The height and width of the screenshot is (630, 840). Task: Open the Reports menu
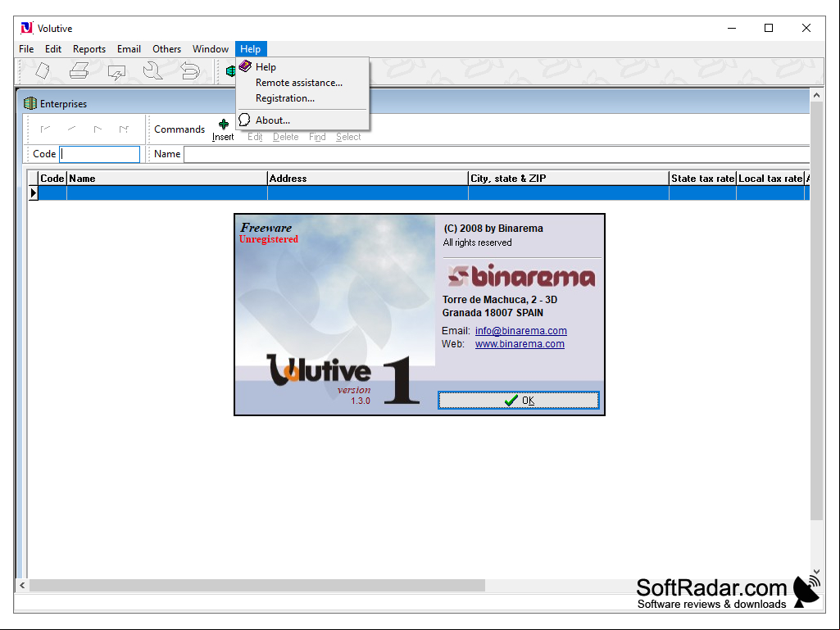coord(89,49)
